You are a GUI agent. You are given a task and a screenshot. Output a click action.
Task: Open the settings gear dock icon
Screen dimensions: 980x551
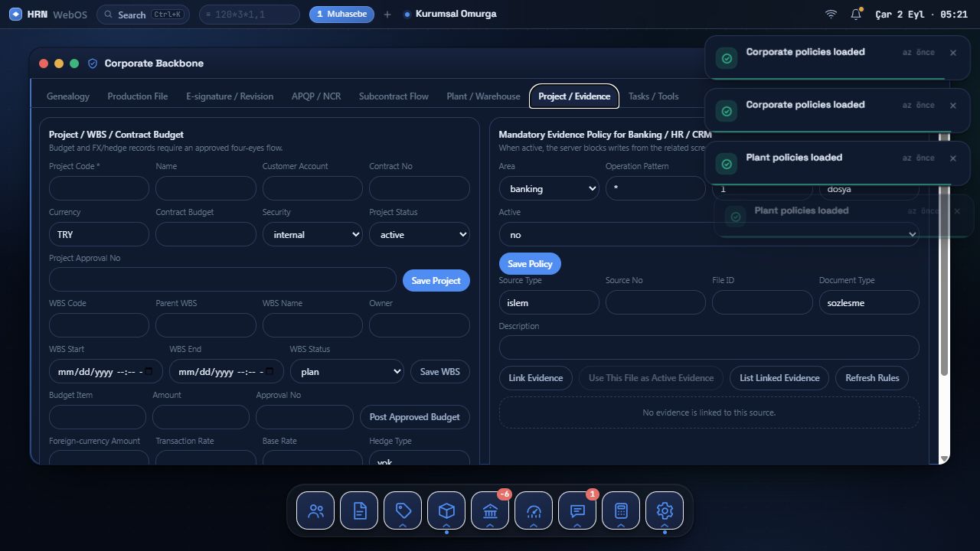tap(665, 510)
